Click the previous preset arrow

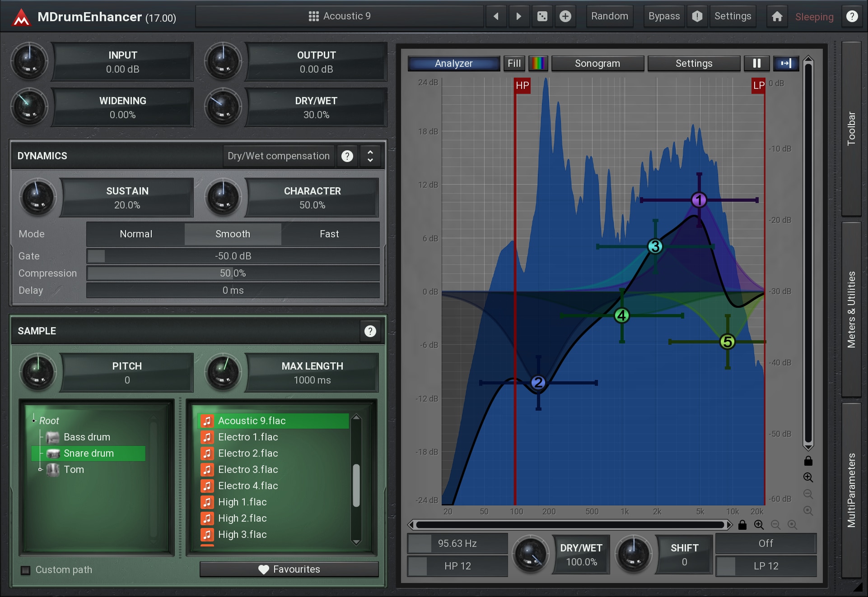(x=496, y=16)
